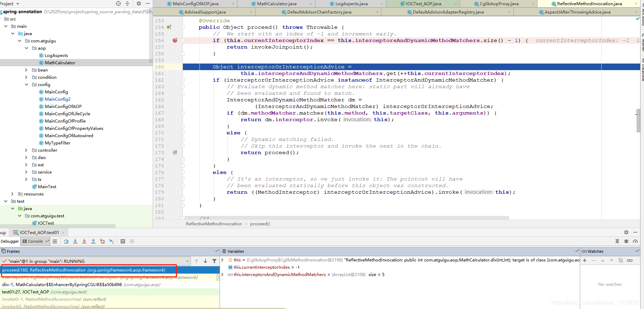Switch to MainConfigOfAOP.java tab
Screen dimensions: 644x309
(195, 3)
